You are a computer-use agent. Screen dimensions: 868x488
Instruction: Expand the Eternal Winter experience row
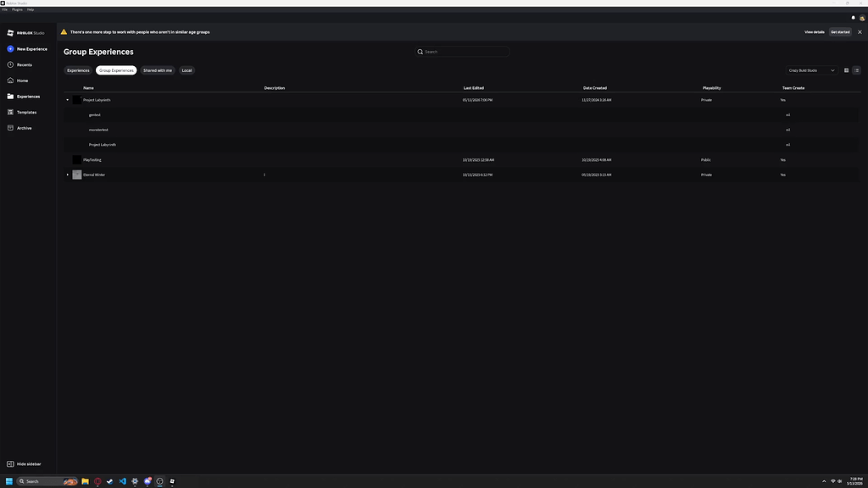(68, 175)
